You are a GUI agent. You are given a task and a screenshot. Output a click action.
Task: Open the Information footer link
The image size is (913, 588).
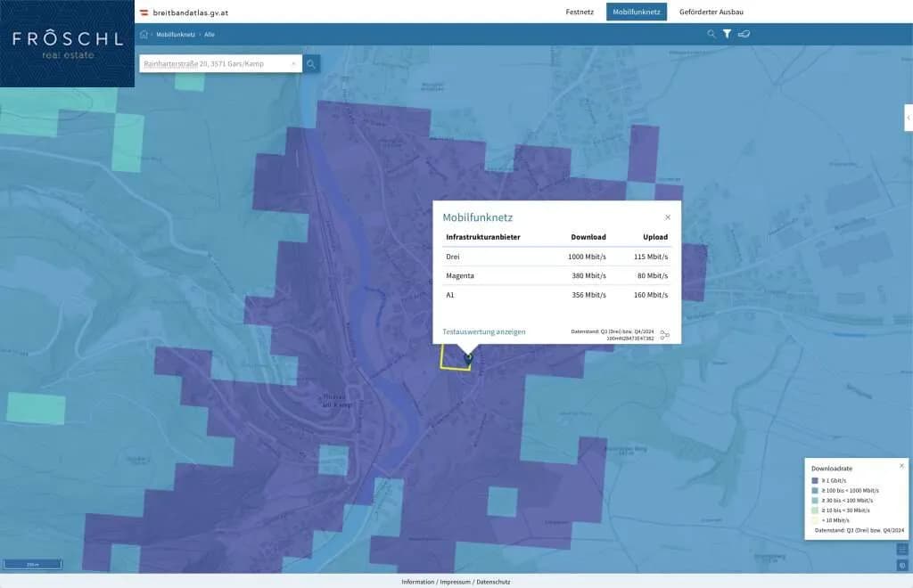(417, 582)
